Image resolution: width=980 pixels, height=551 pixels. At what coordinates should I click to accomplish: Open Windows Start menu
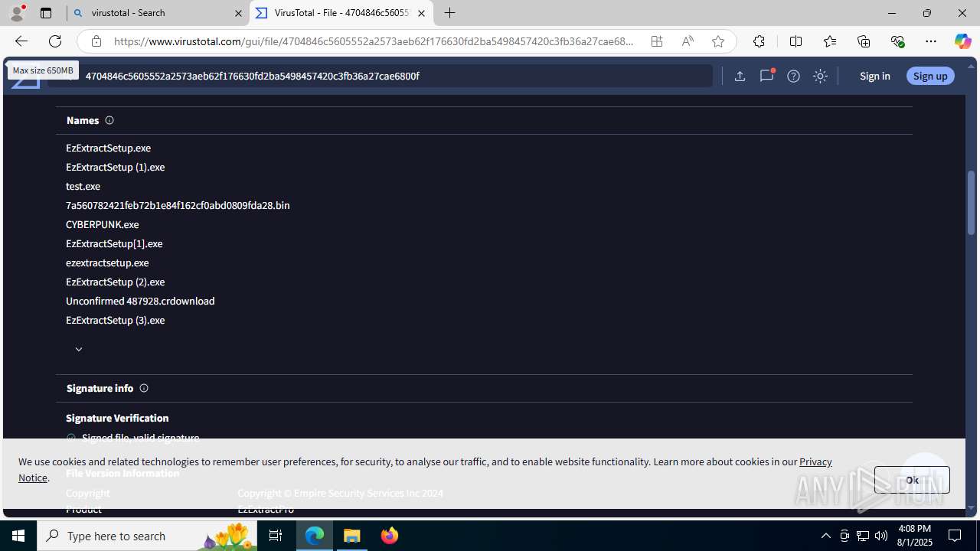click(18, 536)
